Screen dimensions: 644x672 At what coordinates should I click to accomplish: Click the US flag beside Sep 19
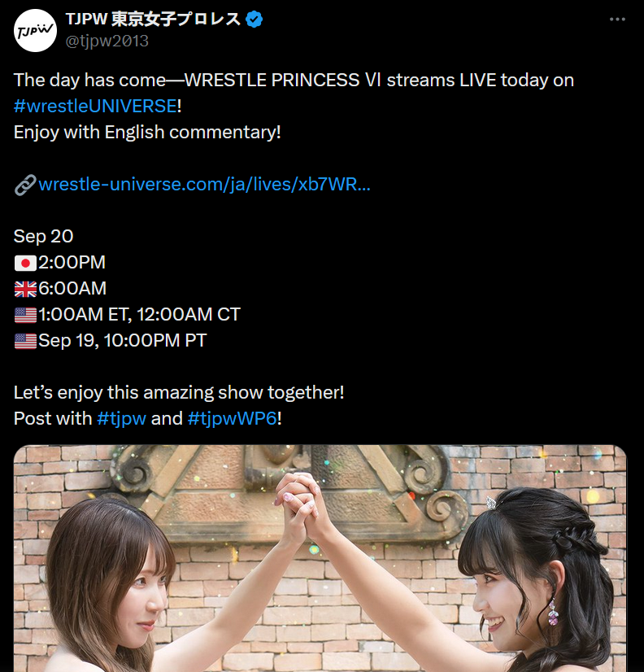[25, 342]
